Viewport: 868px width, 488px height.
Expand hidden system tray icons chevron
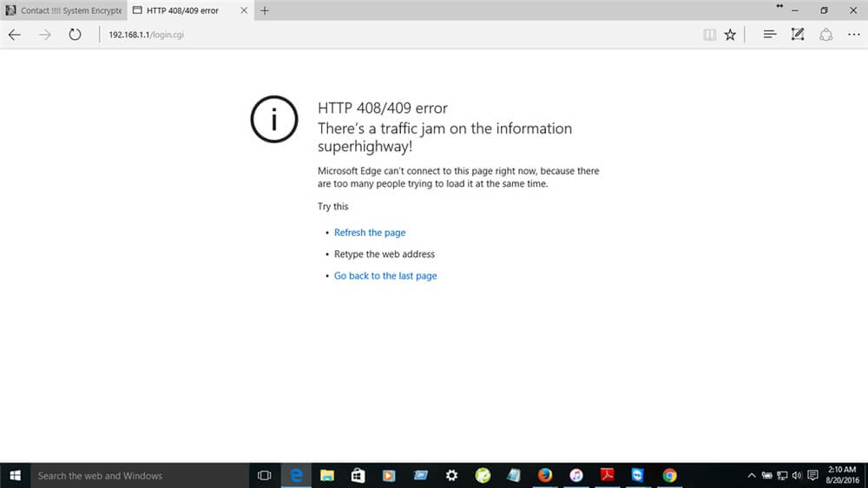click(x=752, y=476)
